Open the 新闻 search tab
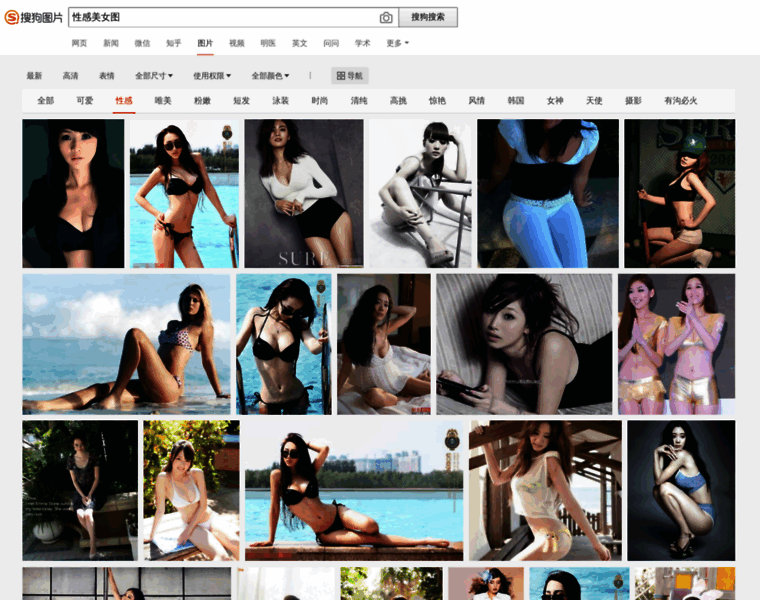Image resolution: width=760 pixels, height=600 pixels. click(x=111, y=43)
